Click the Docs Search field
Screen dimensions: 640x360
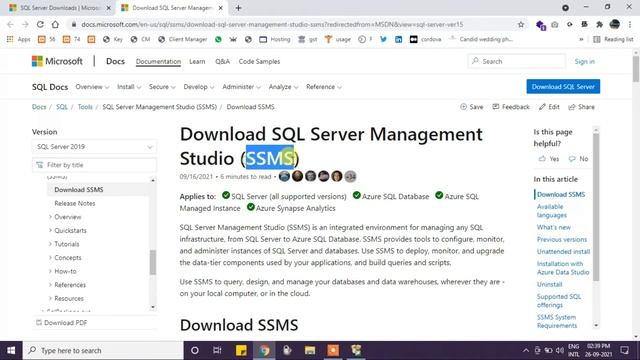[x=517, y=61]
